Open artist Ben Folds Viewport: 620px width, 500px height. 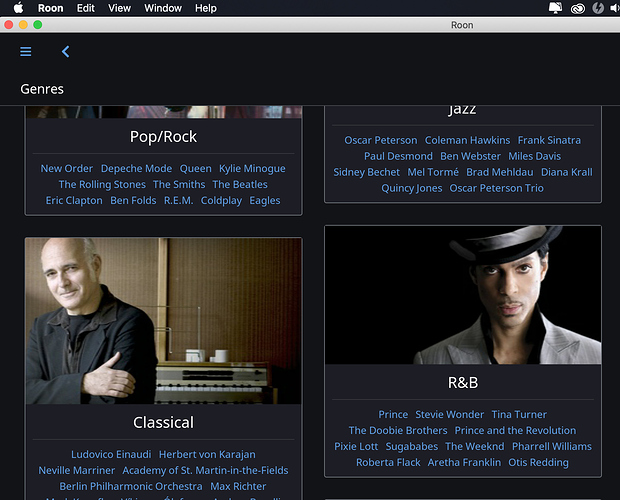[x=133, y=200]
